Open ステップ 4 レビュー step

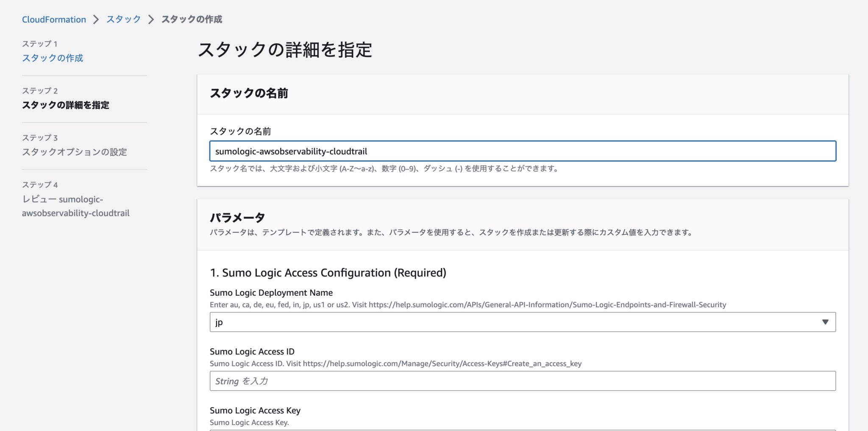click(75, 206)
